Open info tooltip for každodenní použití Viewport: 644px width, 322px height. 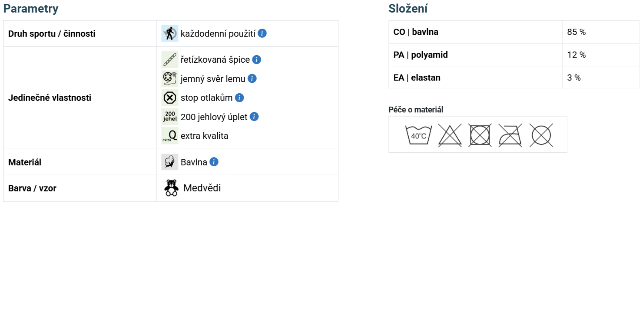tap(262, 33)
